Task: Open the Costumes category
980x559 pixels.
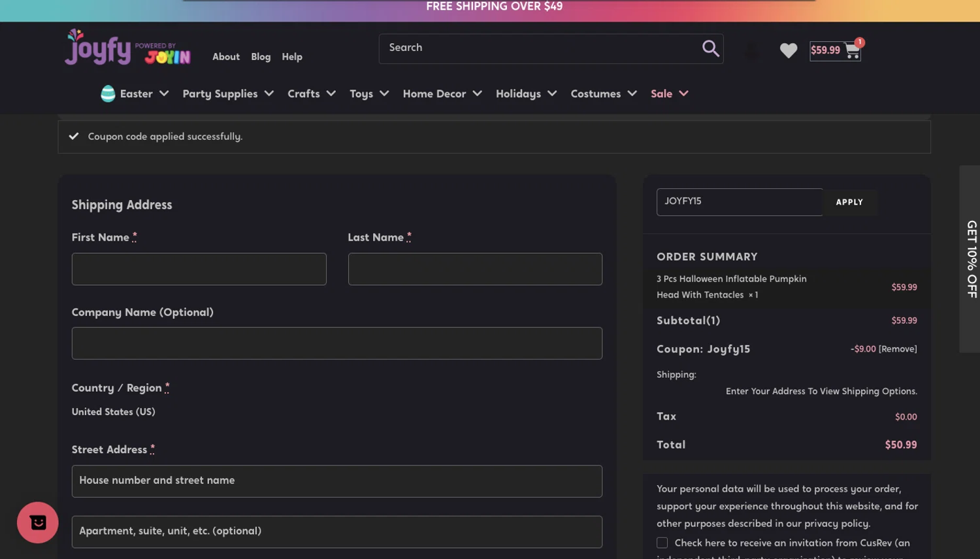Action: click(x=596, y=93)
